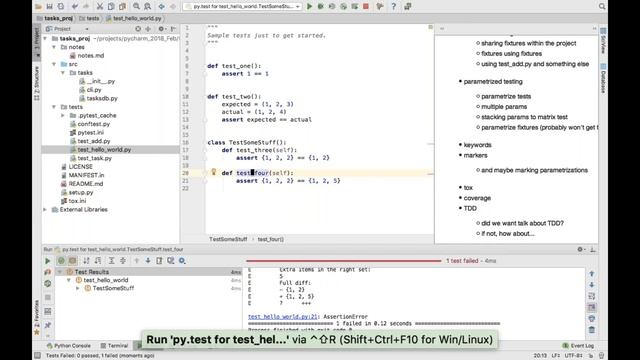This screenshot has width=640, height=360.
Task: Click the Clear All trash icon in console
Action: click(x=592, y=330)
